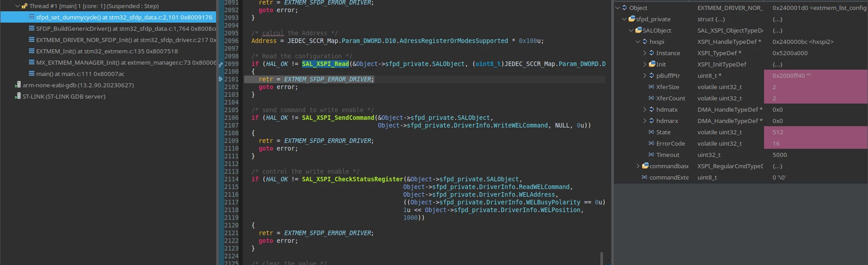Select the Timeout value 5000 cell
868x265 pixels.
point(816,155)
